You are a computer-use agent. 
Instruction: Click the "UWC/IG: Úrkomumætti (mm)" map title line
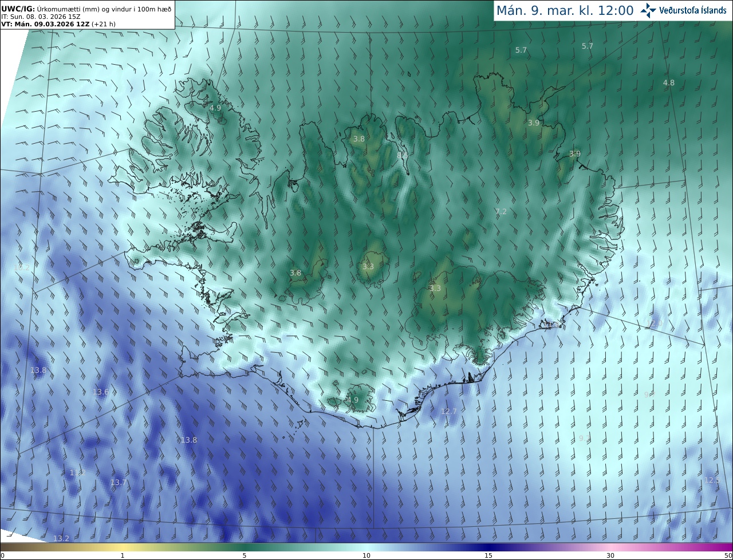tap(86, 8)
